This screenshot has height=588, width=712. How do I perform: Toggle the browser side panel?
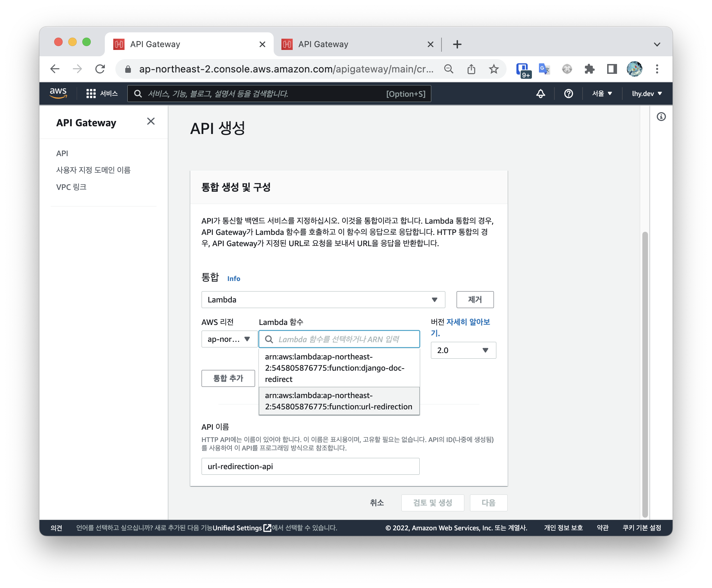pyautogui.click(x=612, y=69)
